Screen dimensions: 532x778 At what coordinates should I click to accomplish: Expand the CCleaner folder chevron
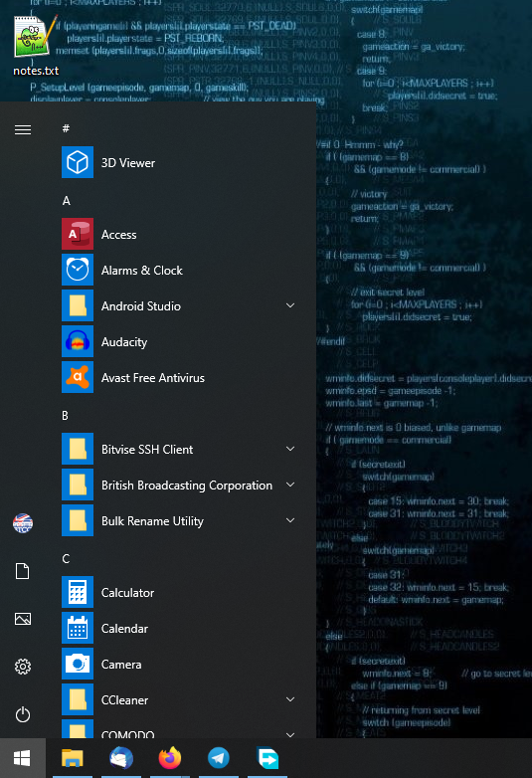tap(290, 699)
